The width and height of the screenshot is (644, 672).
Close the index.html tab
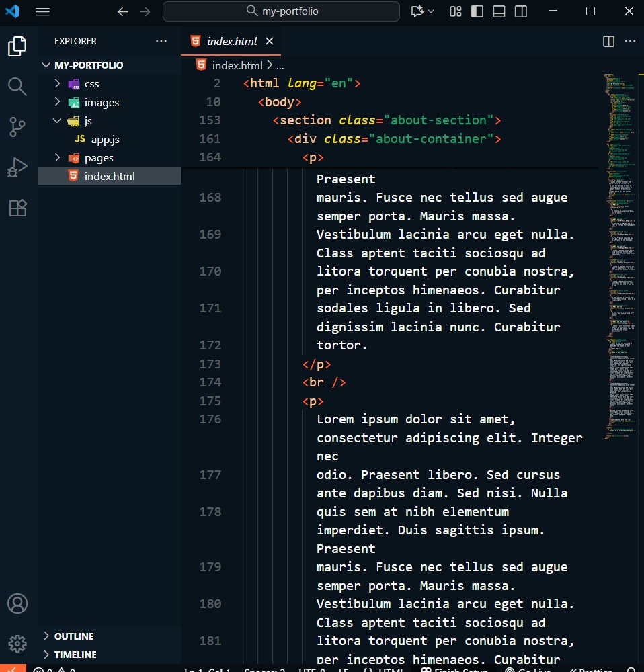[270, 41]
